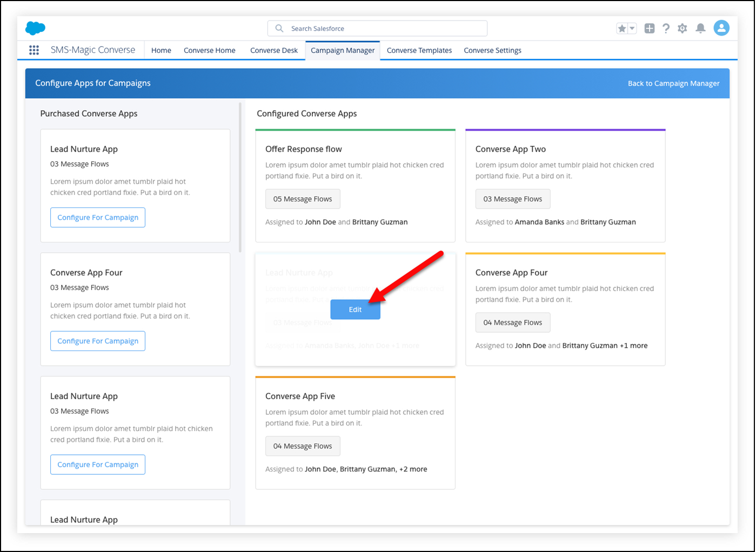Switch to the Converse Desk tab
The width and height of the screenshot is (756, 552).
tap(274, 51)
